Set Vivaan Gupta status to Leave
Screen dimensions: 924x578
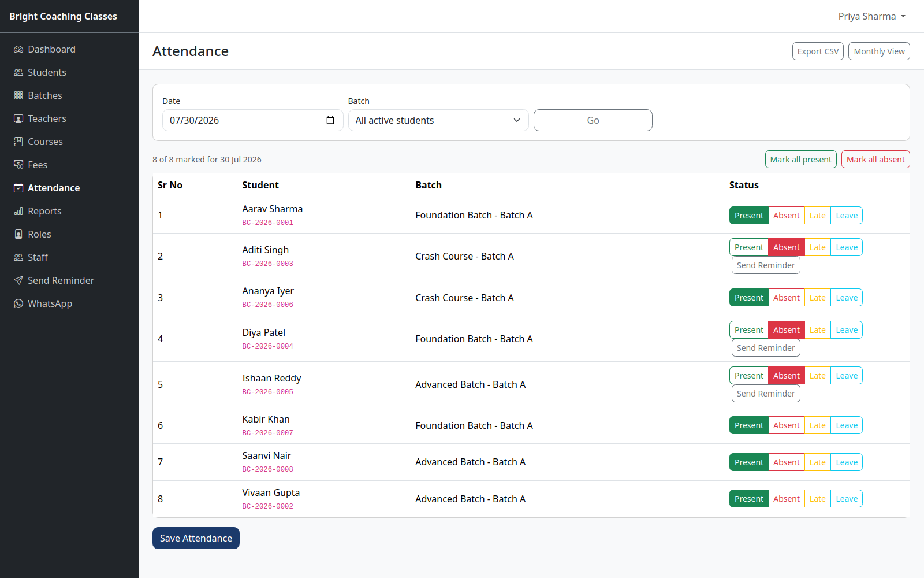(847, 499)
